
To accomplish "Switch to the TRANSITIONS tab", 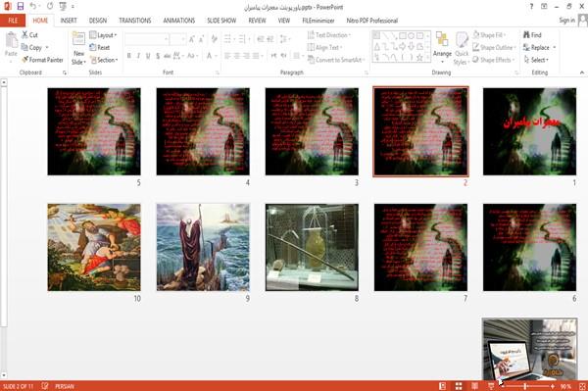I will pos(135,21).
